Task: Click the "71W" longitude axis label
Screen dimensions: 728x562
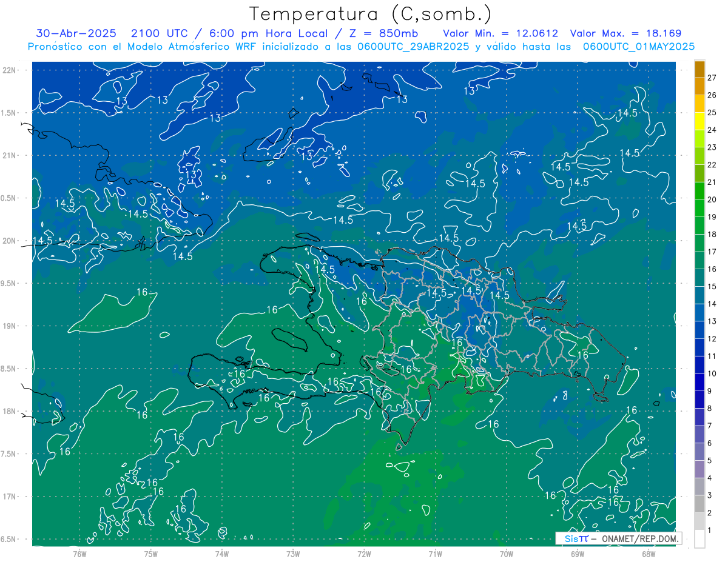Action: click(x=435, y=554)
